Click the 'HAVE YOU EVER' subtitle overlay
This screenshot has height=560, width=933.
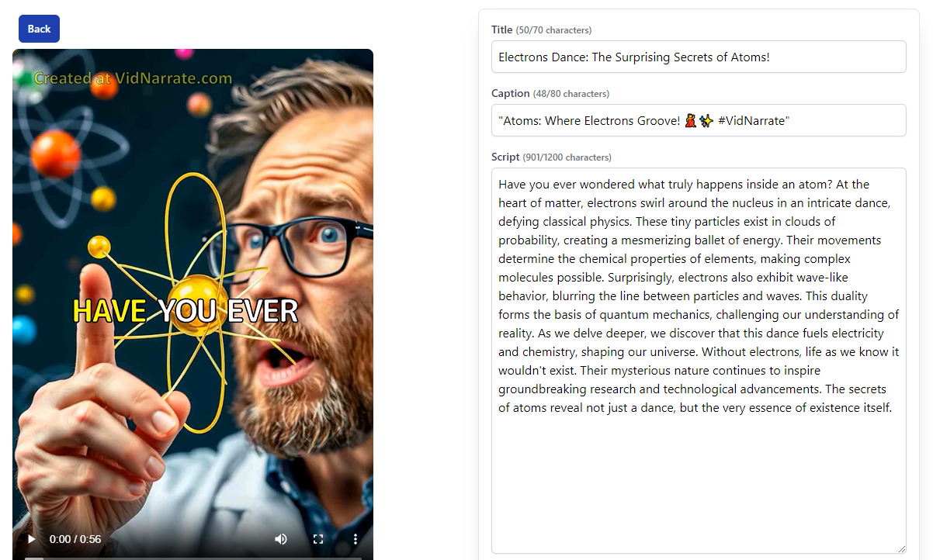186,311
